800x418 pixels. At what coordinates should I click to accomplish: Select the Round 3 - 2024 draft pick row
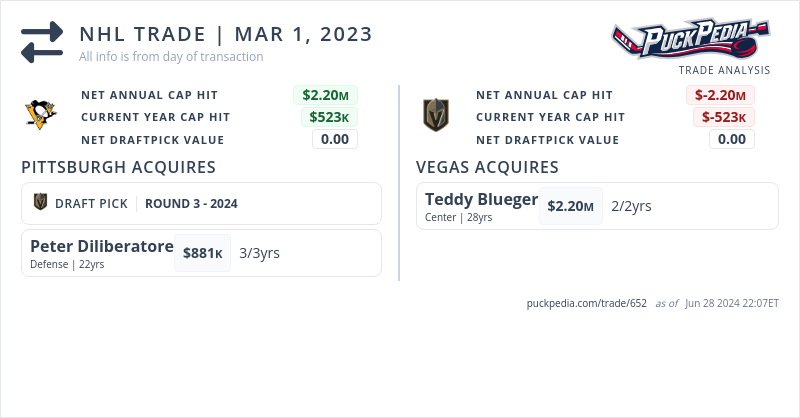[201, 203]
